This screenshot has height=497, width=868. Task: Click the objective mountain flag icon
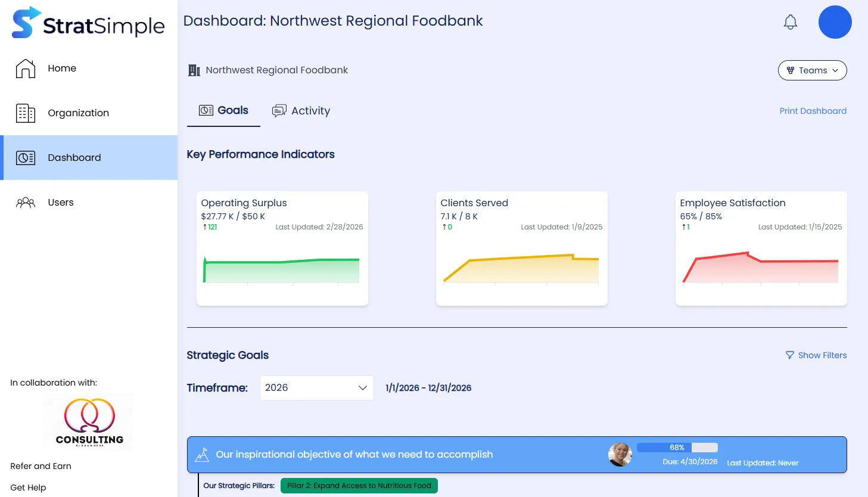[202, 455]
